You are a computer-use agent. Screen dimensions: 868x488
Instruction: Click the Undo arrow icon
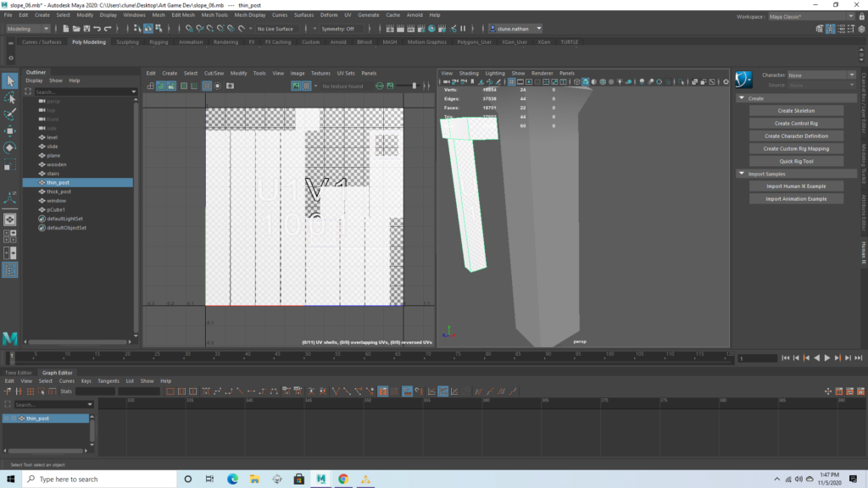97,29
